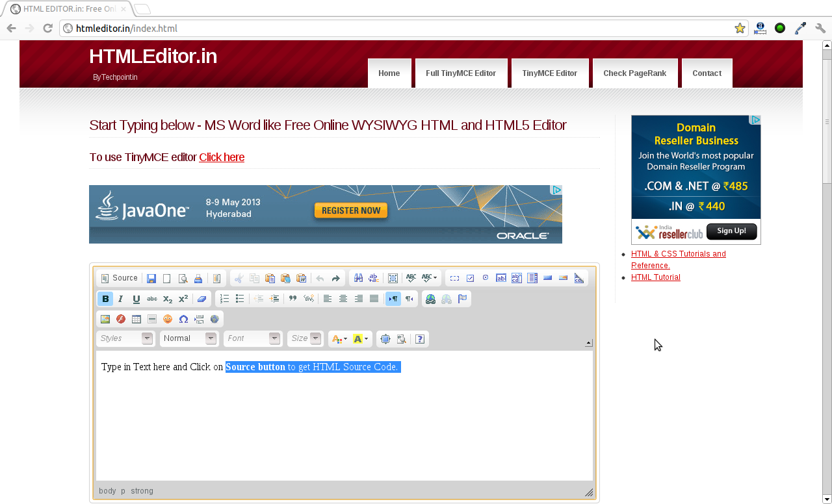The width and height of the screenshot is (832, 504).
Task: Toggle Italic formatting
Action: (x=120, y=299)
